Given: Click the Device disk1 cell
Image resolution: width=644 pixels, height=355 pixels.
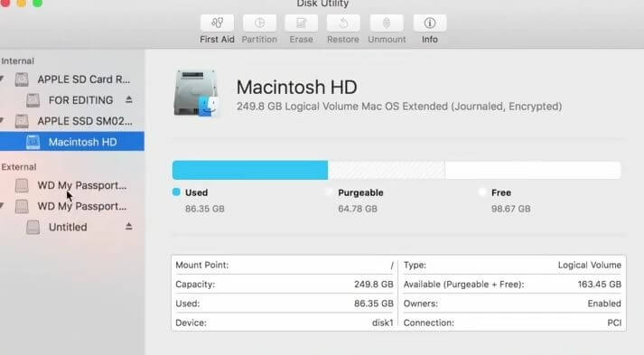Looking at the screenshot, I should pyautogui.click(x=285, y=322).
